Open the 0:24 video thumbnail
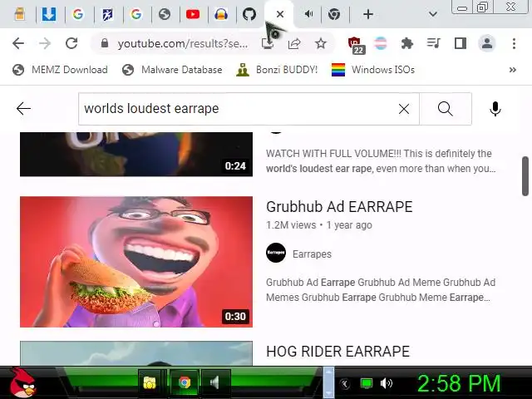This screenshot has height=399, width=532. point(136,155)
